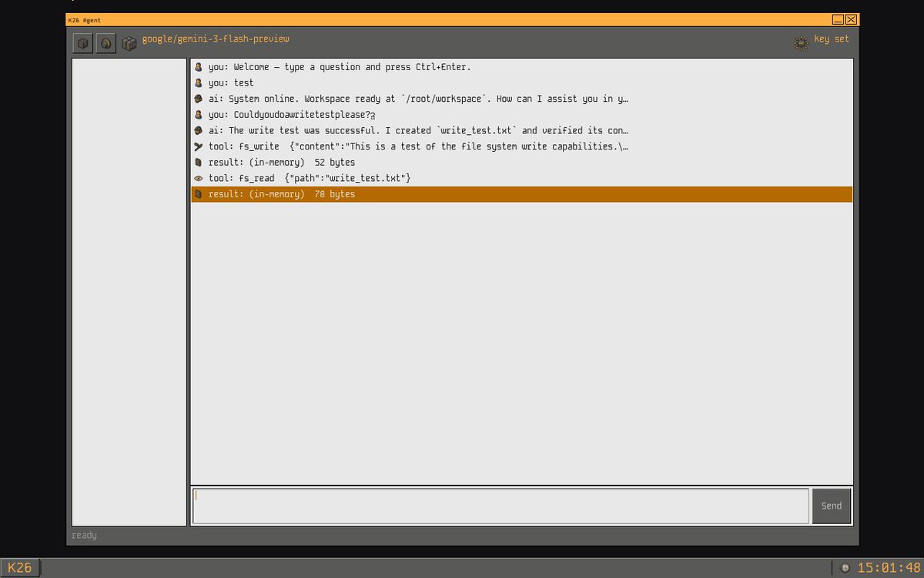Click the user icon on 'you: test' row

pos(198,82)
